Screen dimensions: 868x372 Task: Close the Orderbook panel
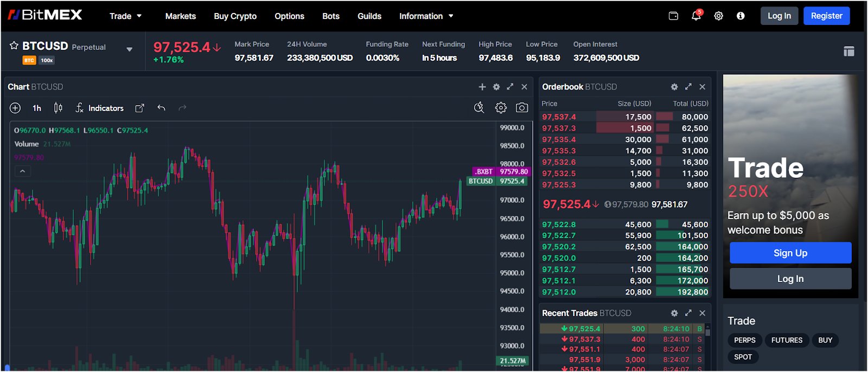[x=703, y=87]
